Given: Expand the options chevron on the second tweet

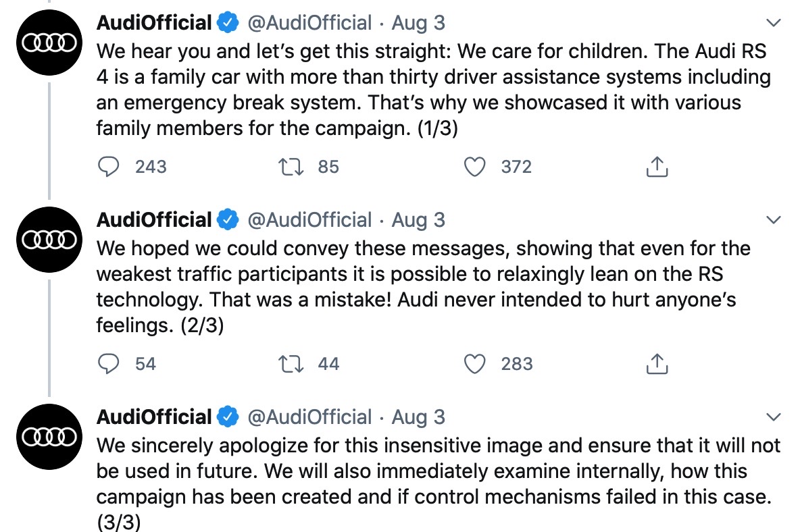Looking at the screenshot, I should pyautogui.click(x=774, y=219).
